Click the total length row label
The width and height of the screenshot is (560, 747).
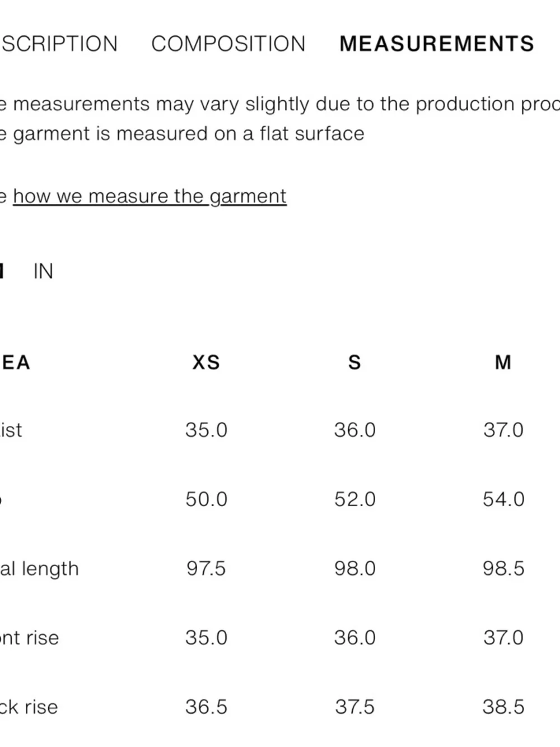tap(39, 568)
